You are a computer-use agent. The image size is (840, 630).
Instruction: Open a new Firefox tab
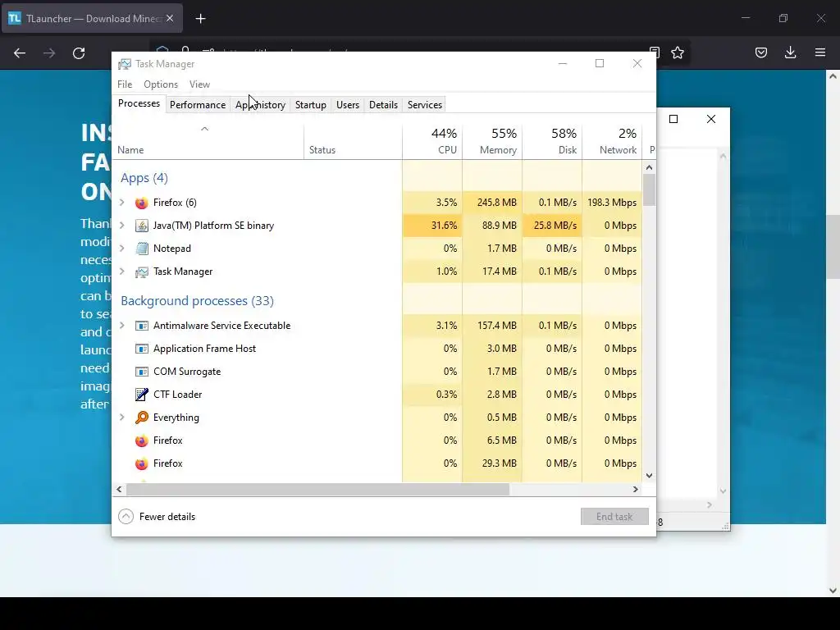tap(200, 19)
